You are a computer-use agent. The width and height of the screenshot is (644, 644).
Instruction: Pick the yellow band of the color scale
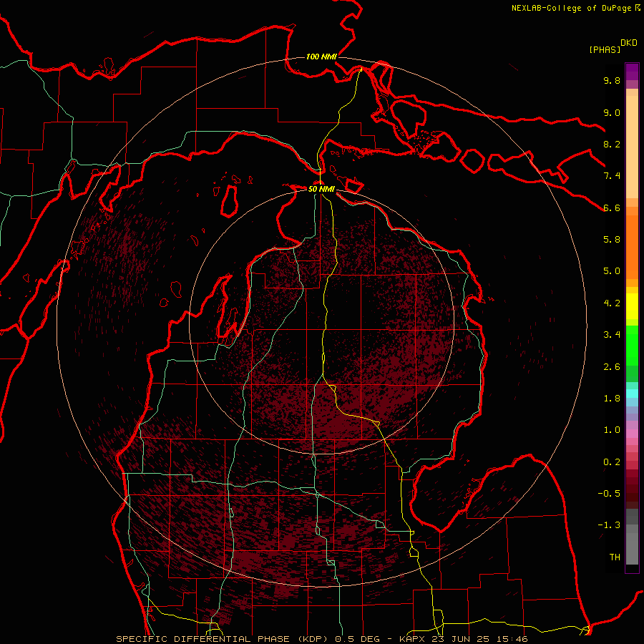tap(632, 306)
